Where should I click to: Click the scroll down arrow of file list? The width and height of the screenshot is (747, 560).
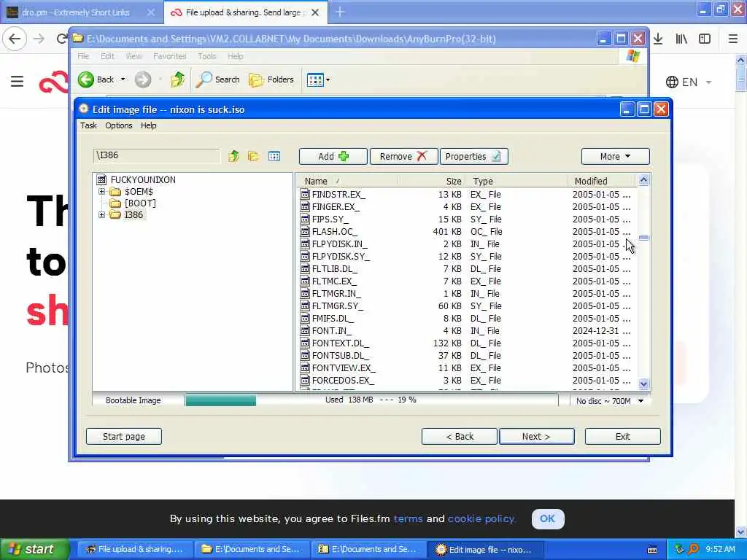click(x=643, y=384)
